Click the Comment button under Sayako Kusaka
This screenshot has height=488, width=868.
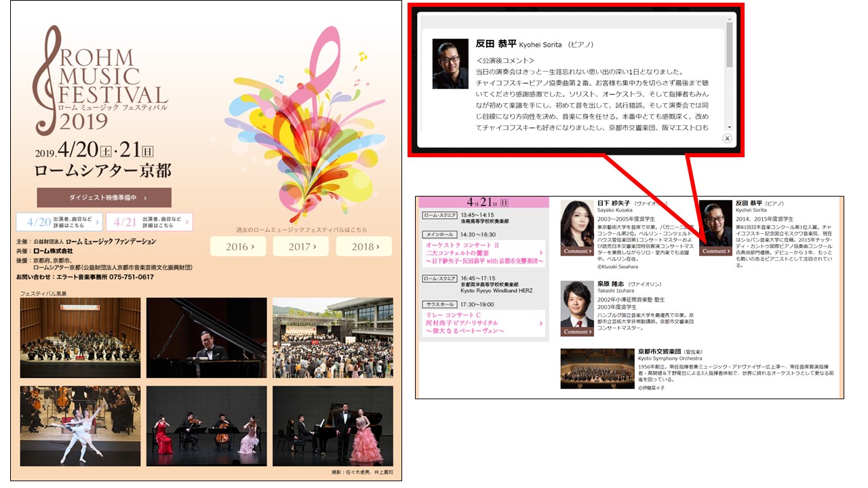click(577, 251)
